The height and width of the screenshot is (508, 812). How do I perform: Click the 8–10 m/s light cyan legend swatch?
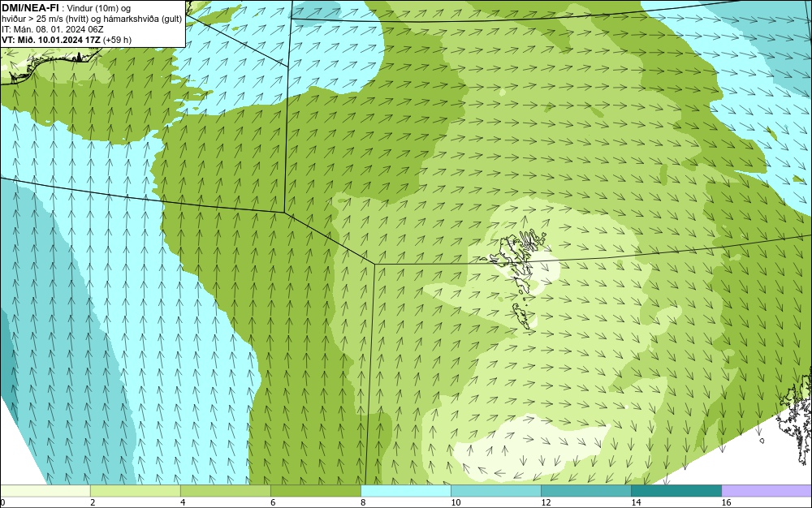click(405, 490)
